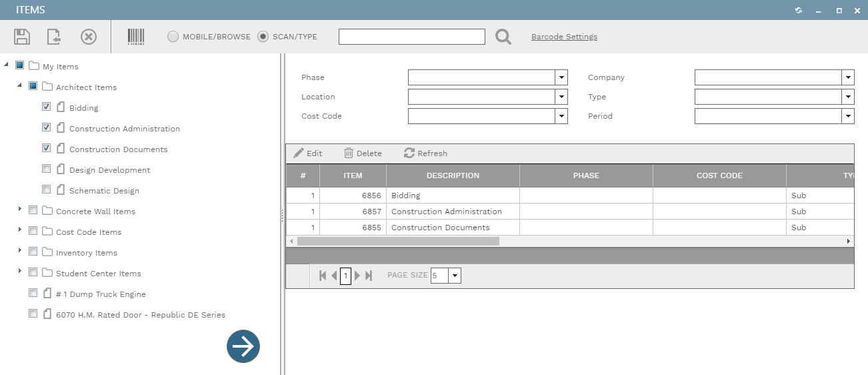Click the blue arrow circle button
868x375 pixels.
tap(243, 346)
